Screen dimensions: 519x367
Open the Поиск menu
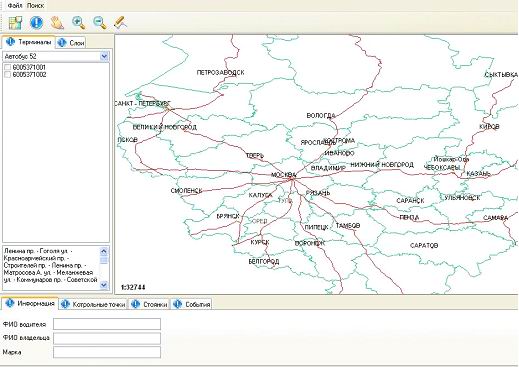click(35, 6)
